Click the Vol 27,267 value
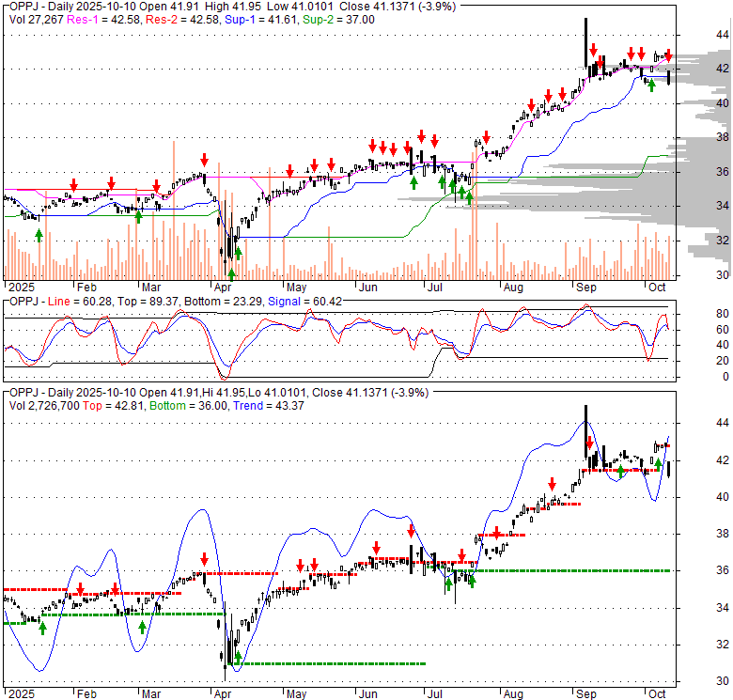 click(36, 20)
